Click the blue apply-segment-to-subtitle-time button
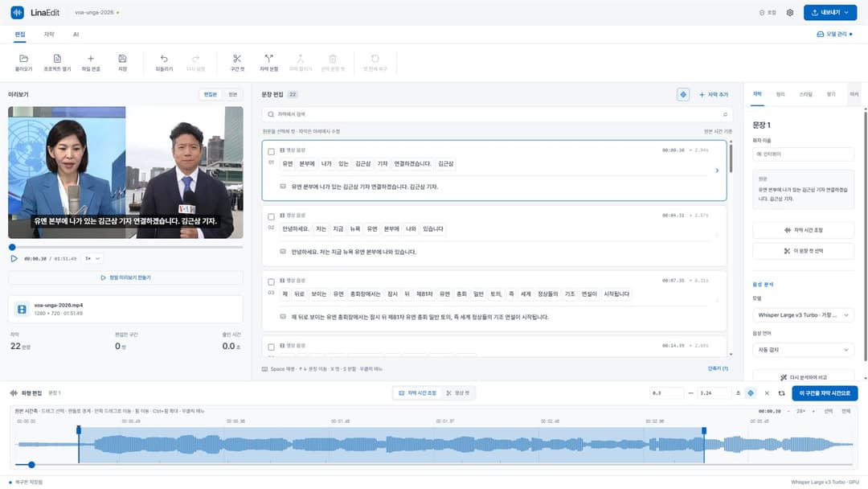This screenshot has height=489, width=868. coord(825,393)
